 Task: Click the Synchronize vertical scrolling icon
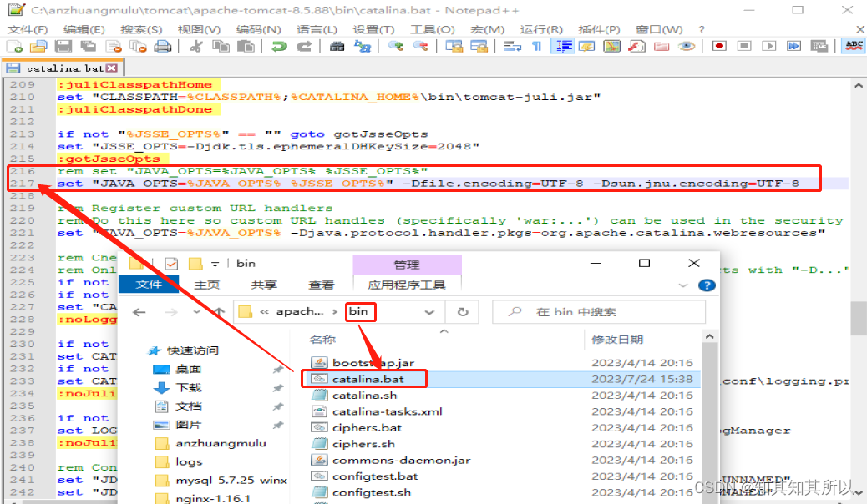(454, 47)
